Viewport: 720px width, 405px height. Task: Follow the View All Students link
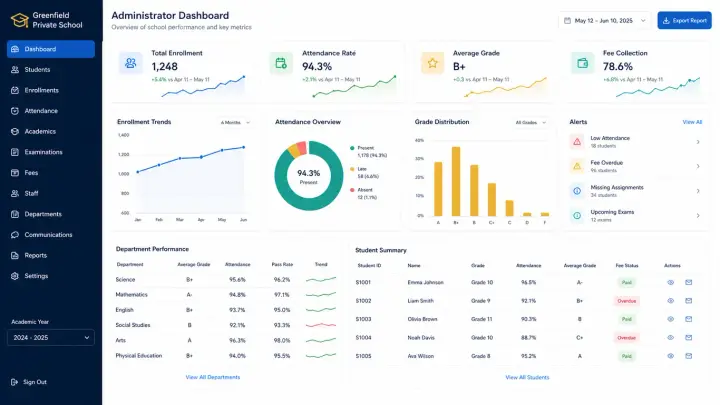pyautogui.click(x=527, y=377)
